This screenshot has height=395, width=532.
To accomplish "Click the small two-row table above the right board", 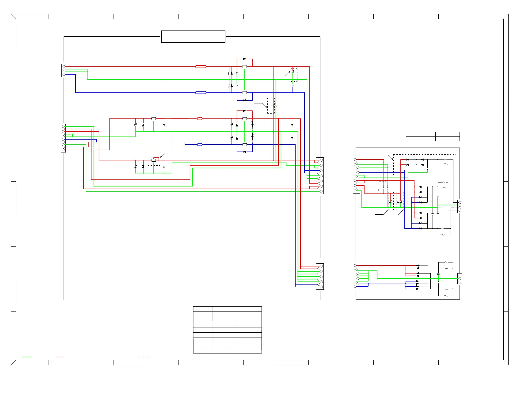I will click(x=433, y=137).
